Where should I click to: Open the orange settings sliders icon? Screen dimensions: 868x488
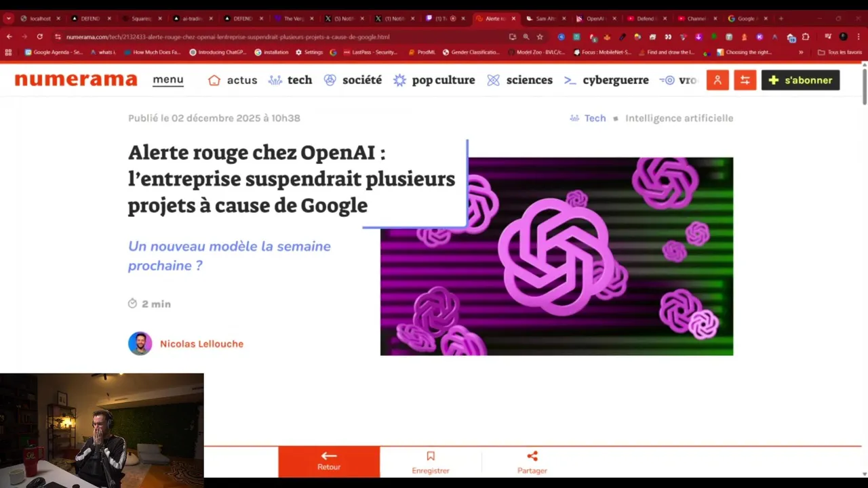pyautogui.click(x=745, y=80)
